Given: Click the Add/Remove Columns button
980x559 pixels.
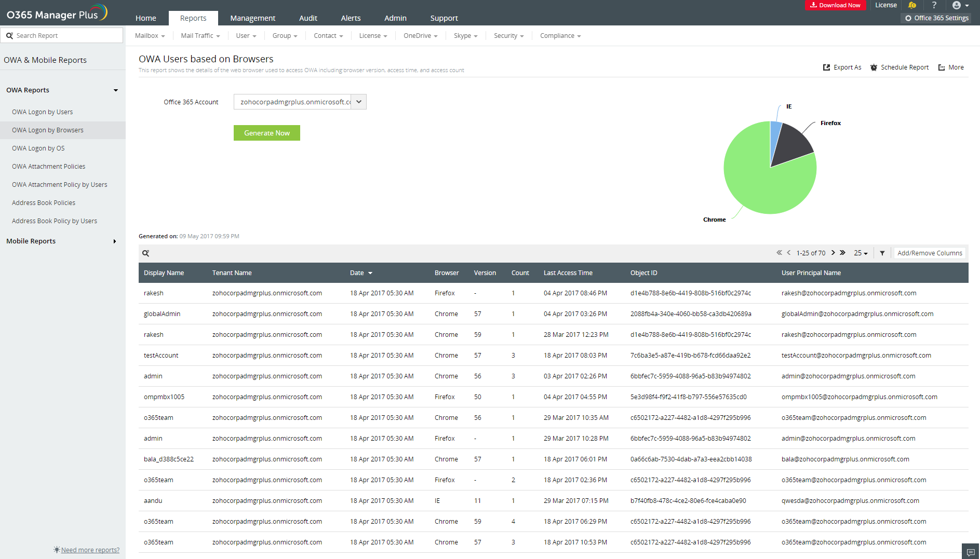Looking at the screenshot, I should click(x=930, y=253).
